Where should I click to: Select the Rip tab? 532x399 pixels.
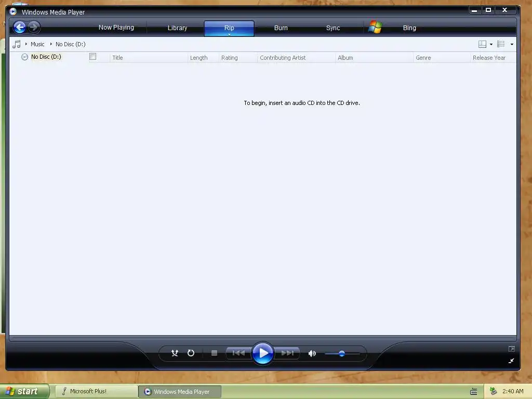(229, 27)
